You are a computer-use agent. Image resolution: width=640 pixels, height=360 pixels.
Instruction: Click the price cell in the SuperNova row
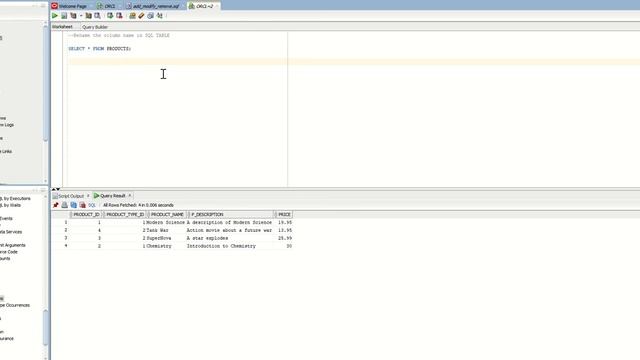click(284, 238)
